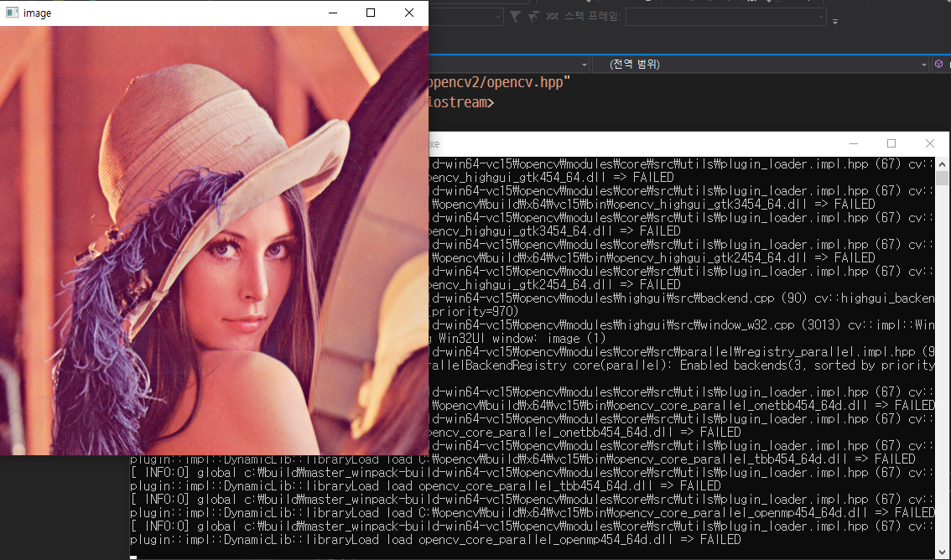Click the 'window_w32.cpp (3013)' console line

tap(682, 324)
